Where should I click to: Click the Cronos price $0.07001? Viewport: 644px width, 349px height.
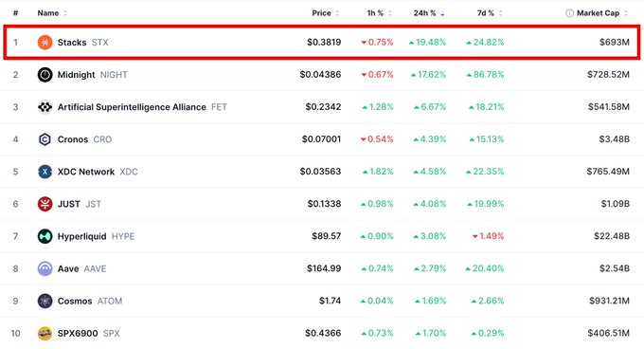pos(322,139)
